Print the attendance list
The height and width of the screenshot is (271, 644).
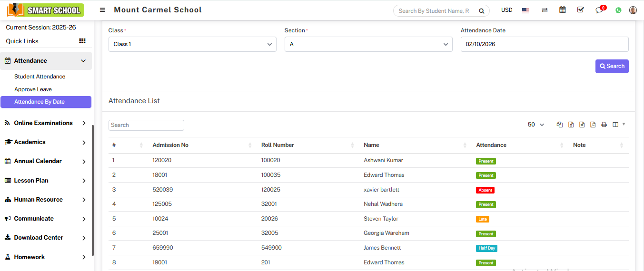click(604, 125)
